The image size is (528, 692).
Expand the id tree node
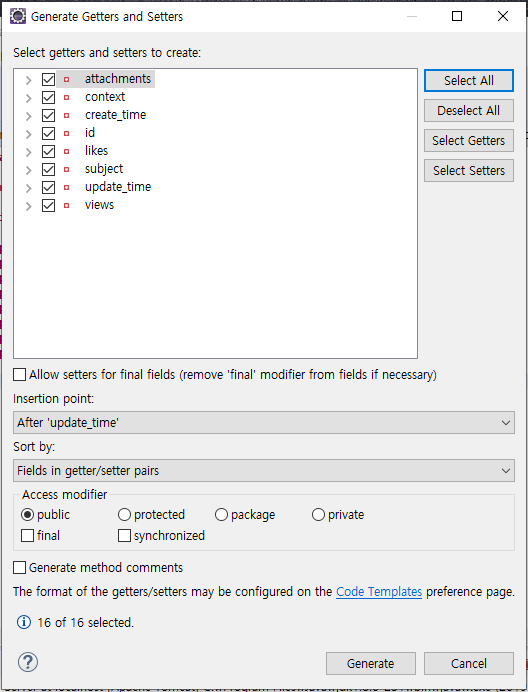click(29, 134)
